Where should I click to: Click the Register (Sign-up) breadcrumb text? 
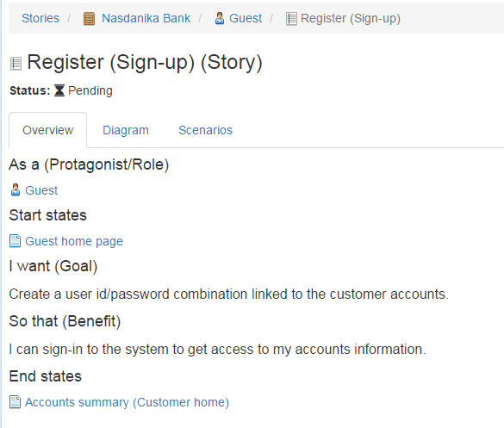click(351, 19)
